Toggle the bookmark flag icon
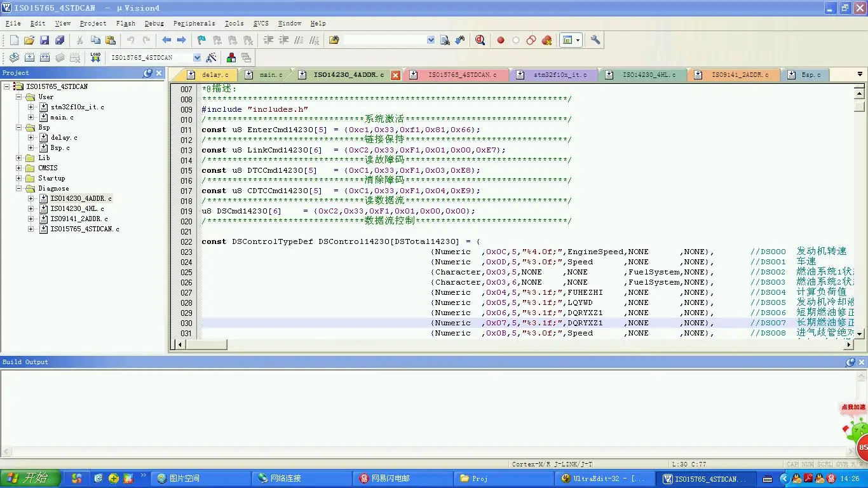 [x=201, y=40]
